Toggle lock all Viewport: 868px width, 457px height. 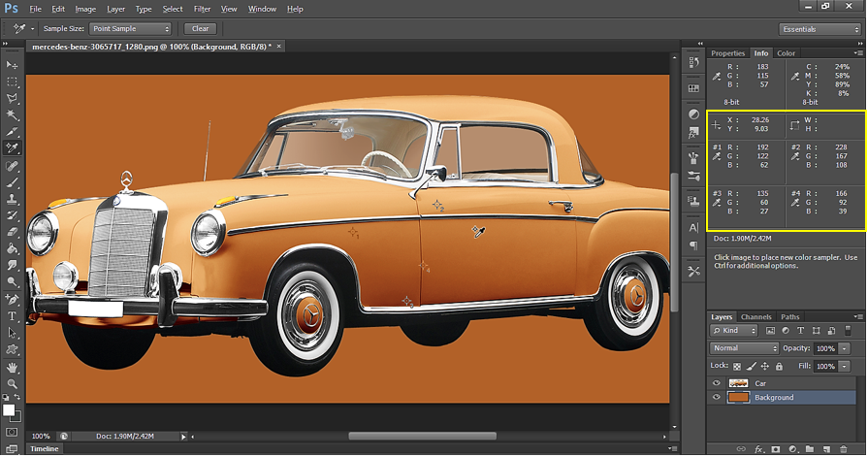click(780, 366)
